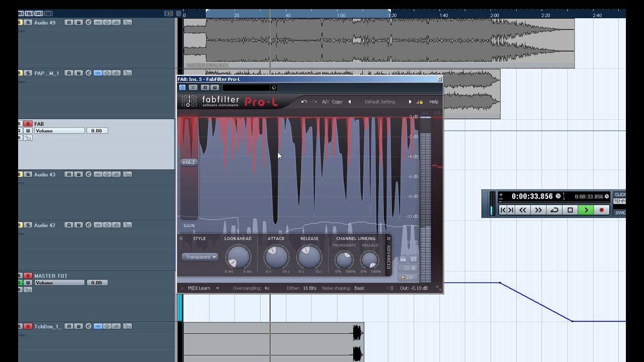Toggle Write automation on Audio 49

point(78,22)
